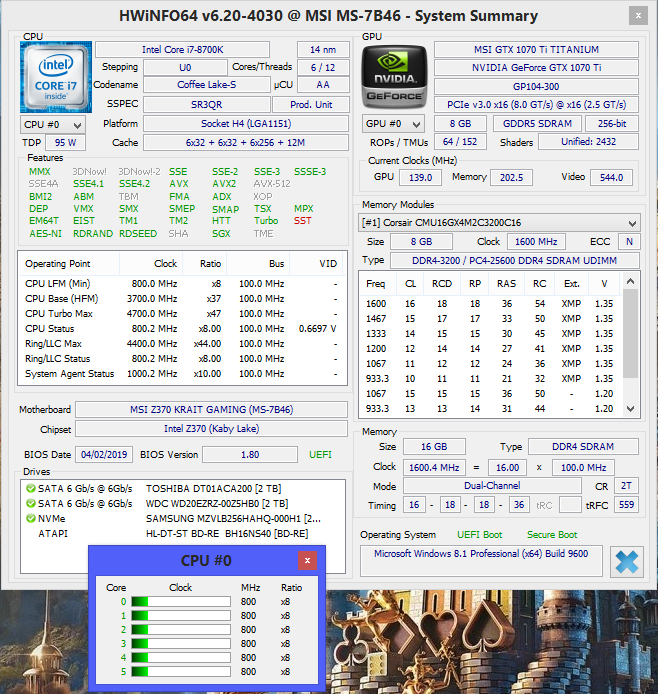Click the GP104-300 GPU chip field
Screen dimensions: 658x694
click(x=536, y=86)
